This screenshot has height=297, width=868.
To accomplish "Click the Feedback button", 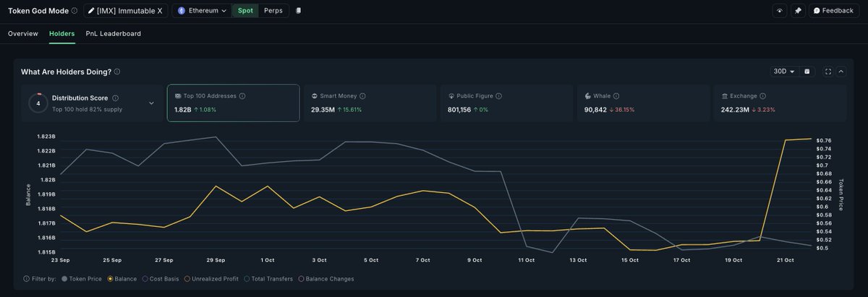I will [x=833, y=11].
